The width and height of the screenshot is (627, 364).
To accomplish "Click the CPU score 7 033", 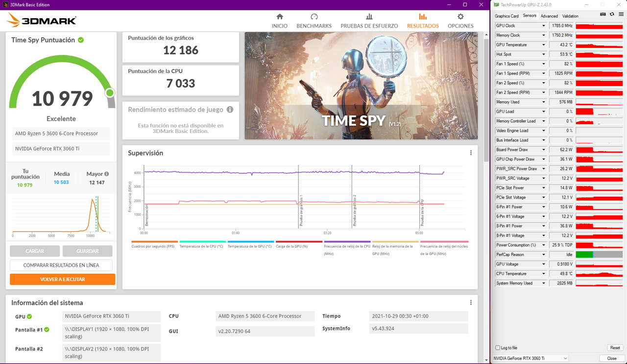I will click(181, 83).
